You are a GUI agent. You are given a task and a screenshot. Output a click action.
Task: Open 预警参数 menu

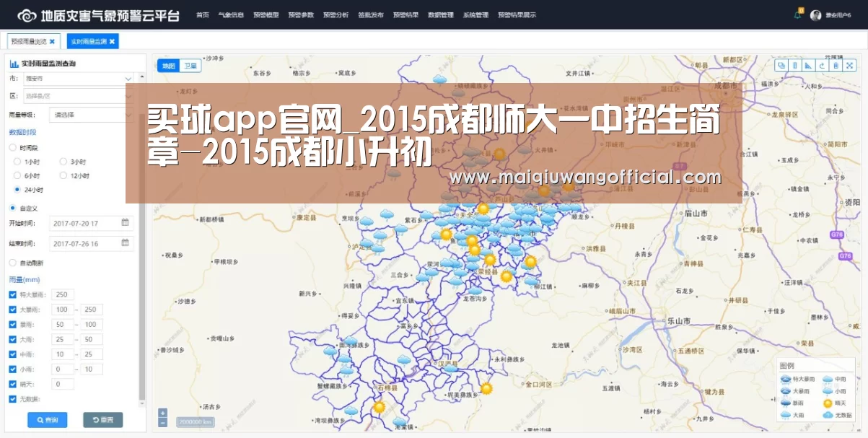[x=301, y=15]
